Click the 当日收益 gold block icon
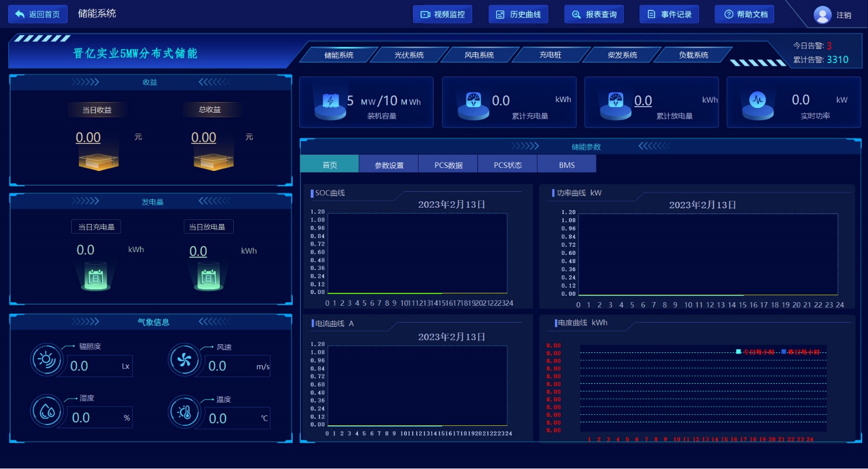 (x=99, y=160)
